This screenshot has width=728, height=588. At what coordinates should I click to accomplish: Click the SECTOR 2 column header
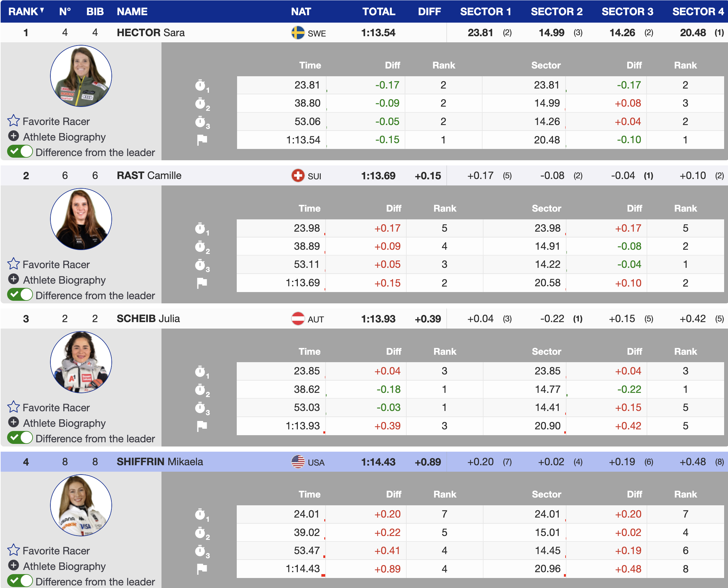click(556, 12)
